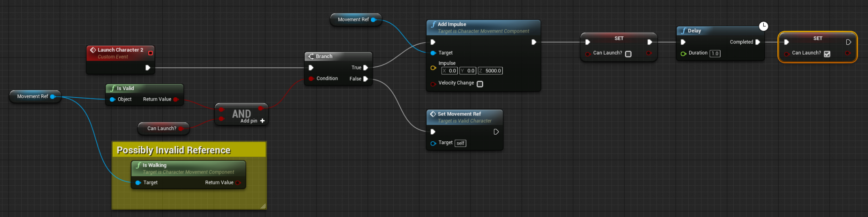Click the clock icon on Delay node

[x=763, y=26]
